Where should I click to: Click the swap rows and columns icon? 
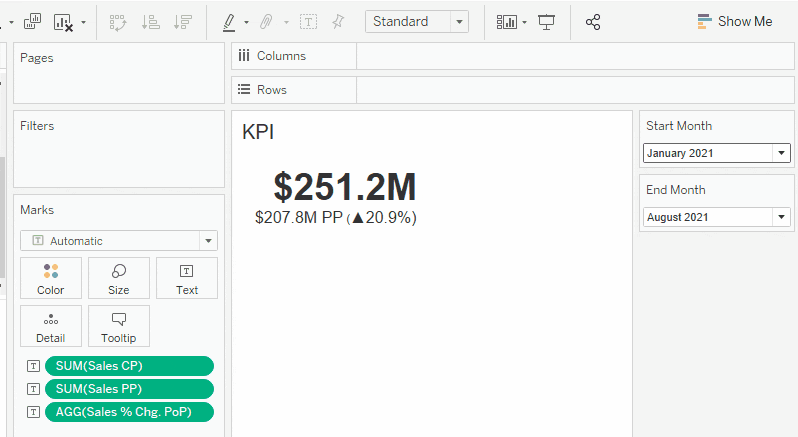[118, 22]
